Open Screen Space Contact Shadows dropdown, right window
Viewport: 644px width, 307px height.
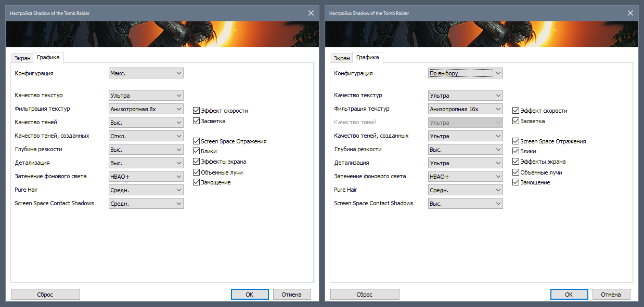(x=466, y=204)
